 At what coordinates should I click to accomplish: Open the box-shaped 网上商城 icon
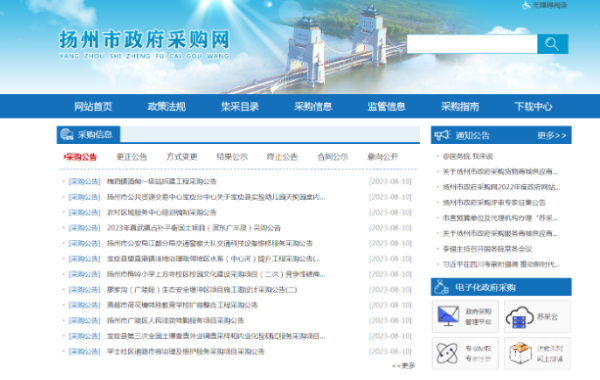pyautogui.click(x=520, y=353)
